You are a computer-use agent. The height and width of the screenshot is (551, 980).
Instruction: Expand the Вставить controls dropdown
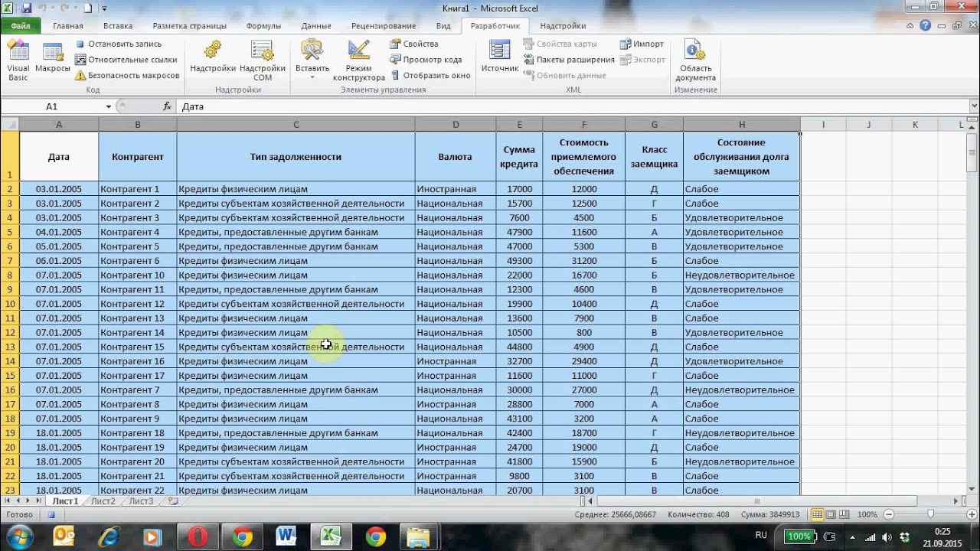coord(312,60)
